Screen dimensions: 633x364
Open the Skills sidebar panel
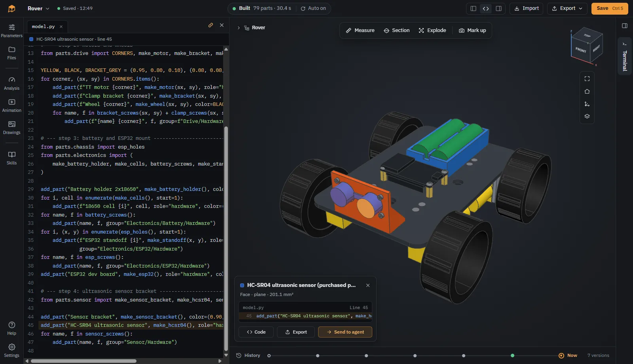coord(12,158)
